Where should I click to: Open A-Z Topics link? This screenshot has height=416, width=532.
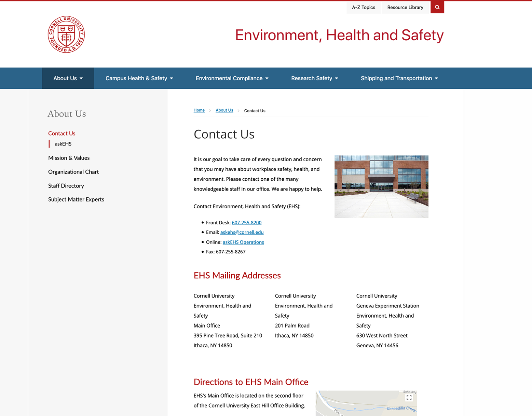click(364, 7)
